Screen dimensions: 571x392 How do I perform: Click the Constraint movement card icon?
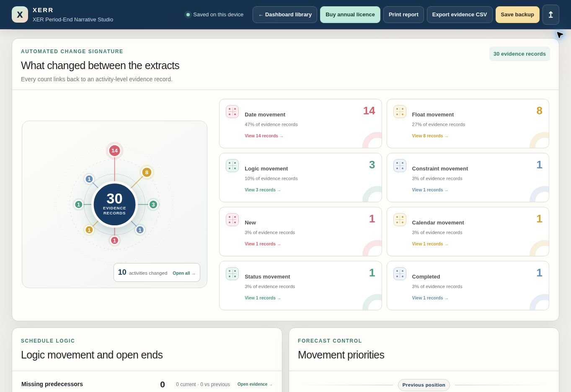pyautogui.click(x=400, y=165)
